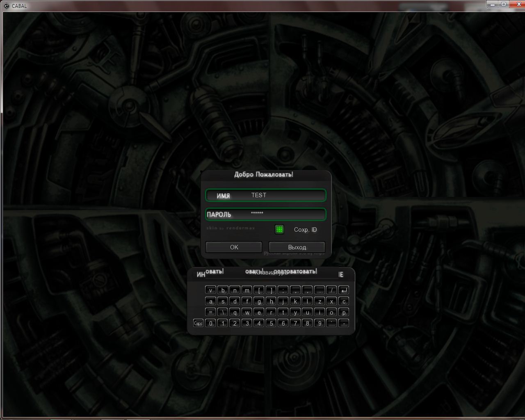Click the '2' digit key
525x420 pixels.
235,323
